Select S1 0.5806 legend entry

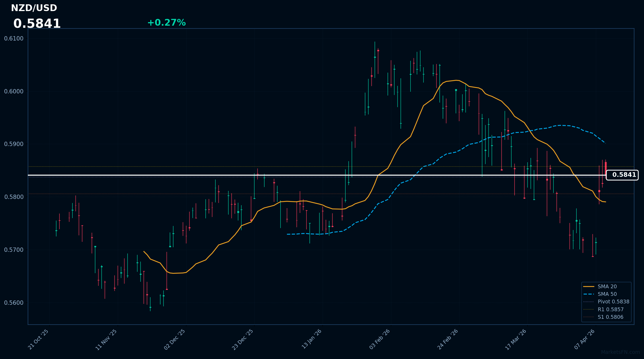[x=603, y=317]
